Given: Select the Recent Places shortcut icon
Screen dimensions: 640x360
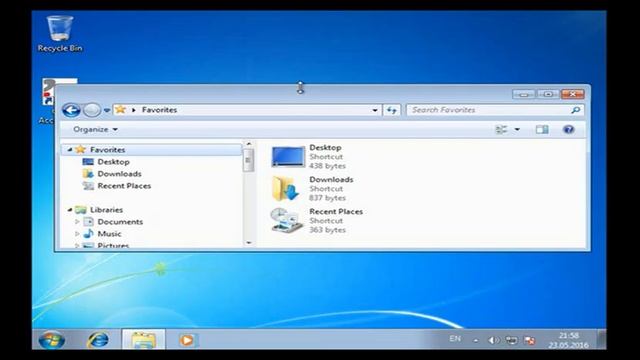Looking at the screenshot, I should pyautogui.click(x=286, y=220).
